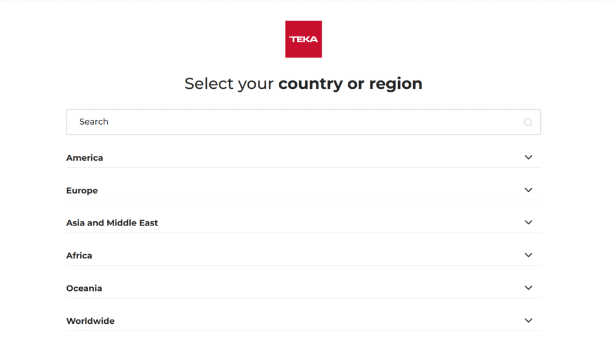This screenshot has height=364, width=614.
Task: Click the Asia and Middle East label
Action: click(112, 222)
